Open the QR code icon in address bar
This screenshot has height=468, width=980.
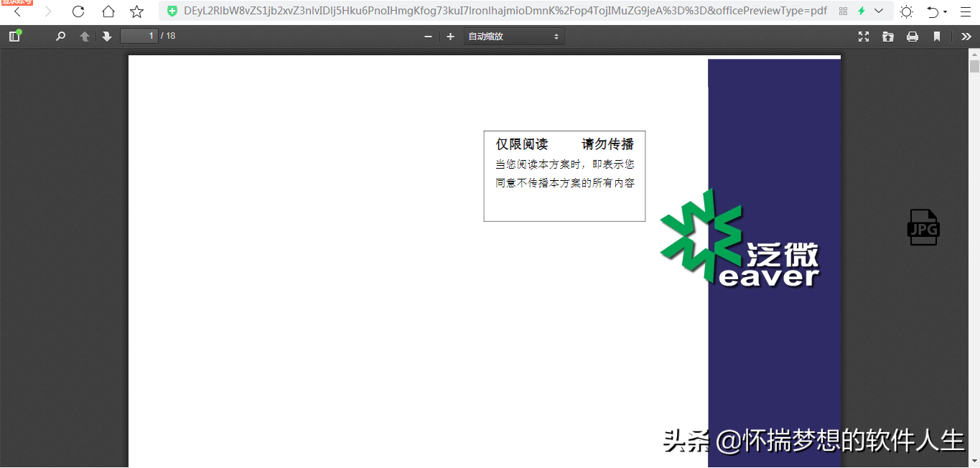point(843,11)
